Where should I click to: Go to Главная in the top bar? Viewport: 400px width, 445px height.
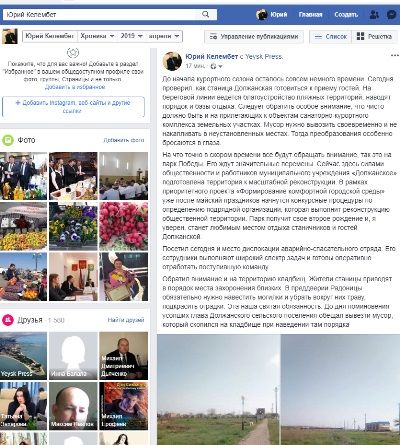[310, 15]
